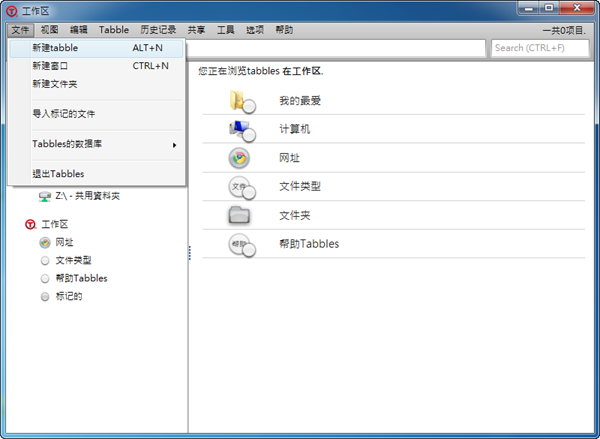Click the splitter handle between panes
The height and width of the screenshot is (439, 600).
(189, 253)
